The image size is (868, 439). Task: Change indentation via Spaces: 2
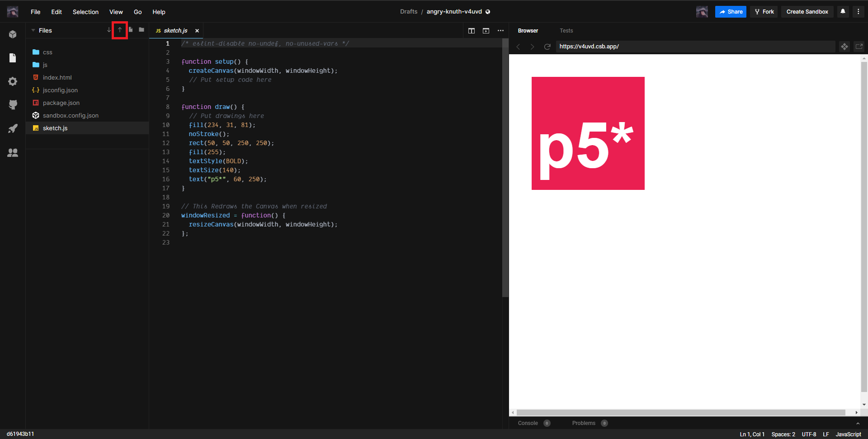pyautogui.click(x=783, y=434)
